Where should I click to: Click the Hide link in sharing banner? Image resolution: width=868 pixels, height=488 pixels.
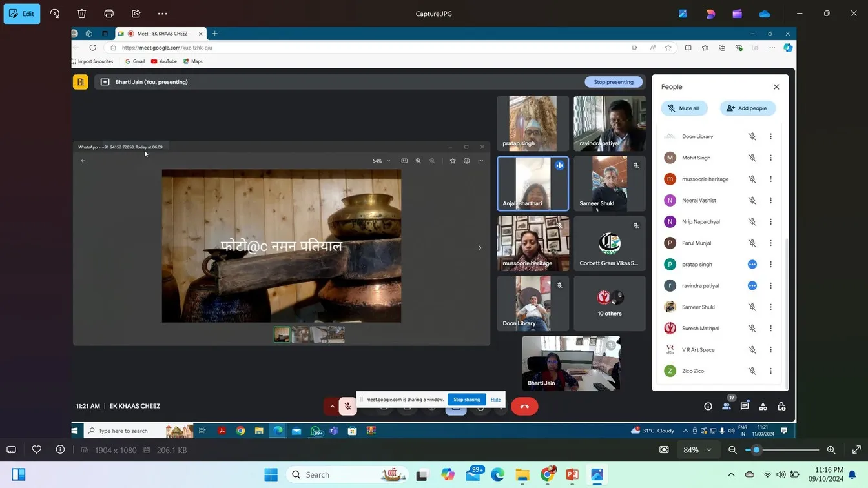point(495,400)
